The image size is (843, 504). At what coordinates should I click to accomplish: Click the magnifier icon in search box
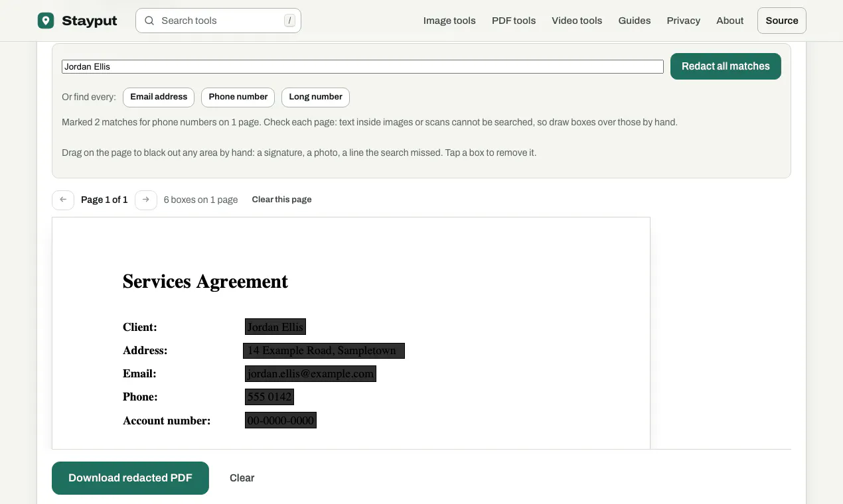tap(149, 21)
